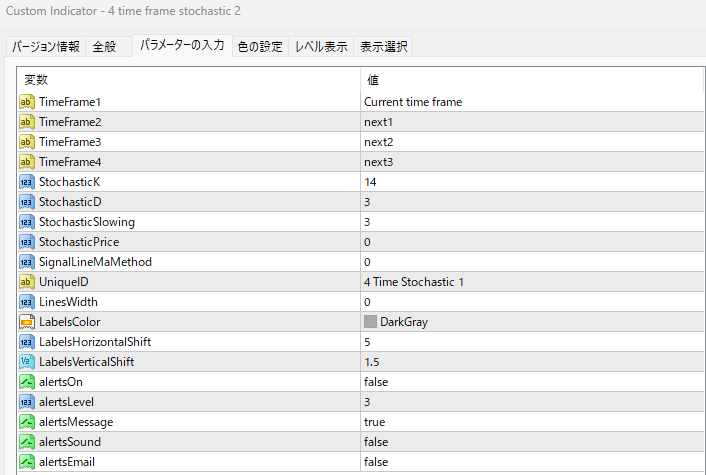
Task: Toggle the alertsMessage true value
Action: [x=374, y=422]
